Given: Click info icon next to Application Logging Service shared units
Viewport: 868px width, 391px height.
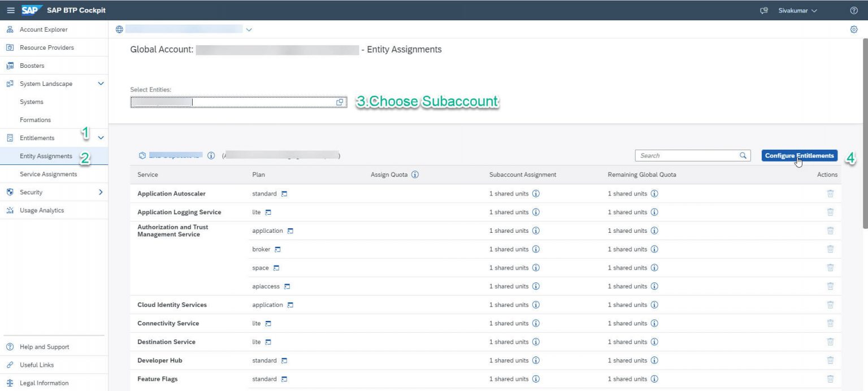Looking at the screenshot, I should (x=536, y=212).
